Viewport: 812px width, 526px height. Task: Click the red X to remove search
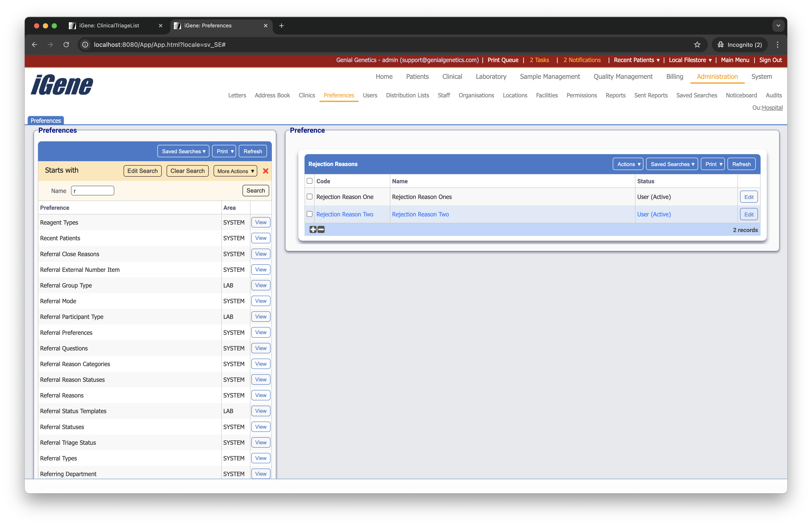point(265,171)
